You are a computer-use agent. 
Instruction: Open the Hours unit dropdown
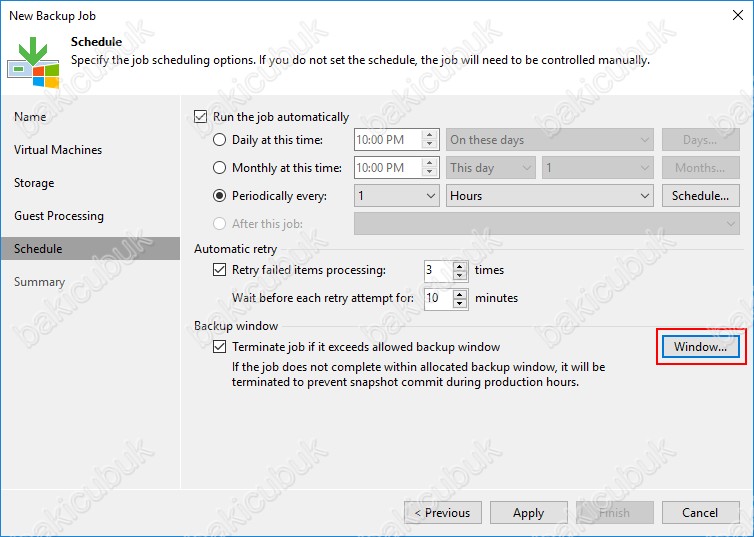[550, 196]
